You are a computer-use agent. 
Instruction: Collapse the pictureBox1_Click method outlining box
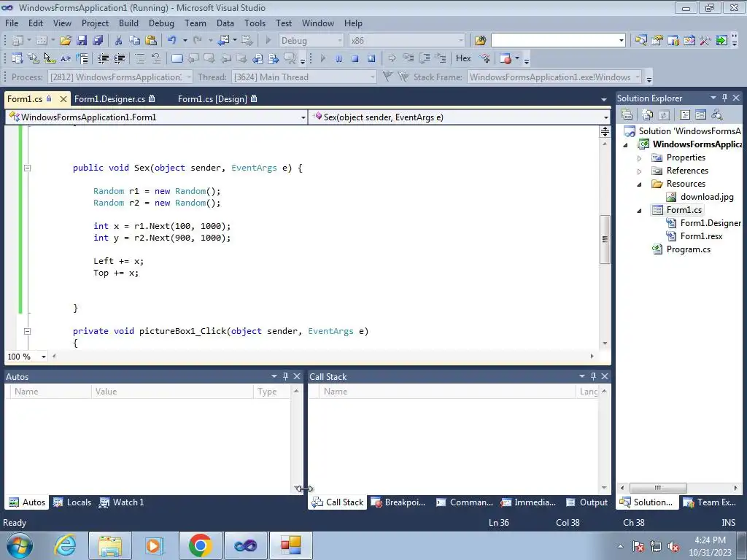coord(27,331)
